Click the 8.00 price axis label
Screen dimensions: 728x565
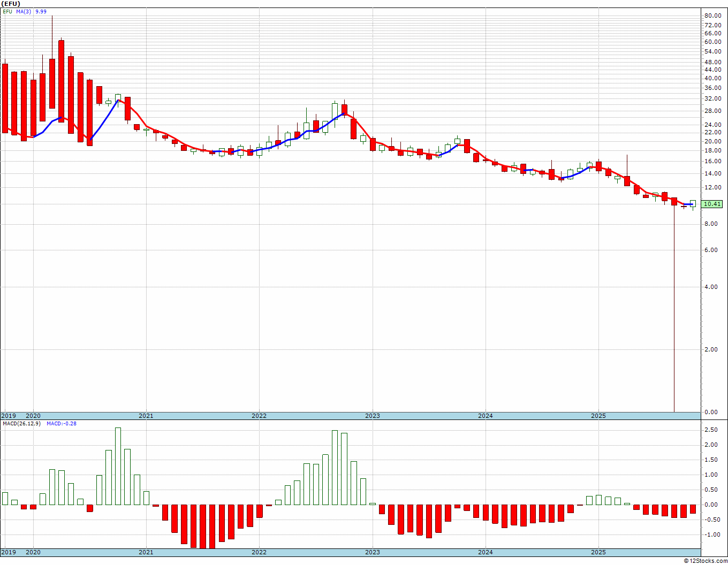click(x=711, y=224)
